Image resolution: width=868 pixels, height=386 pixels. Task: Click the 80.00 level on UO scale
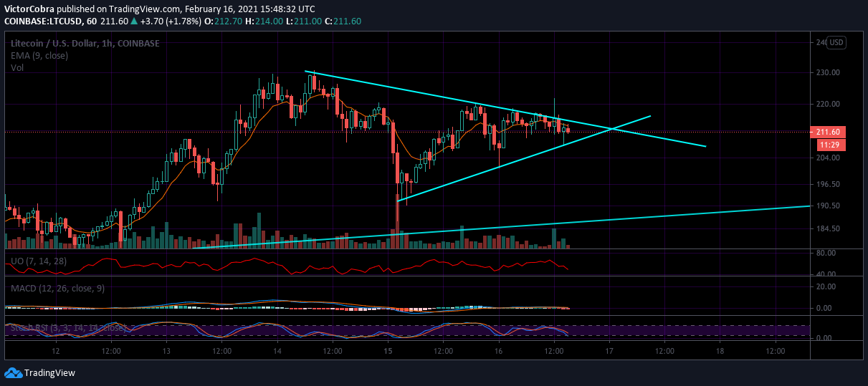[x=826, y=254]
